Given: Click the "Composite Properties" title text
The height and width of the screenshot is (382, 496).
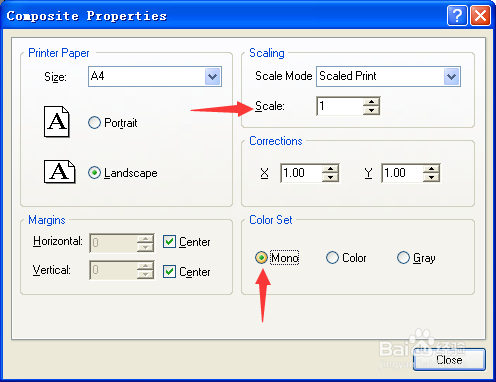Looking at the screenshot, I should click(x=87, y=16).
